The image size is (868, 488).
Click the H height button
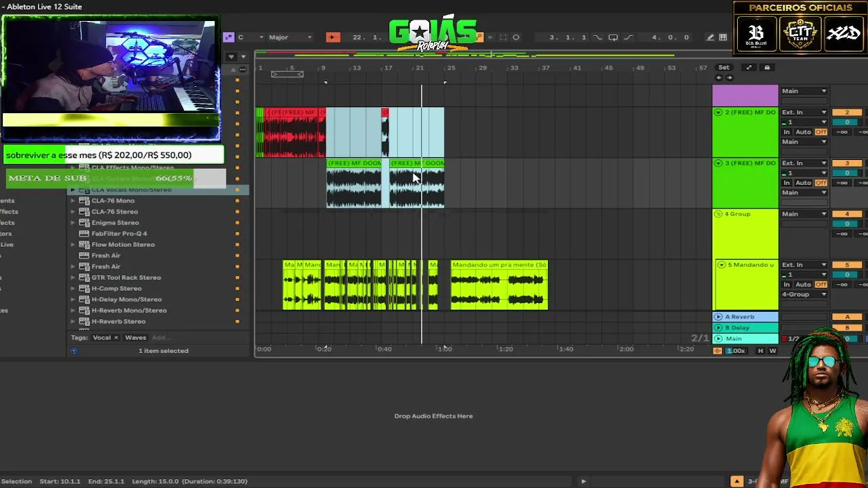tap(760, 351)
